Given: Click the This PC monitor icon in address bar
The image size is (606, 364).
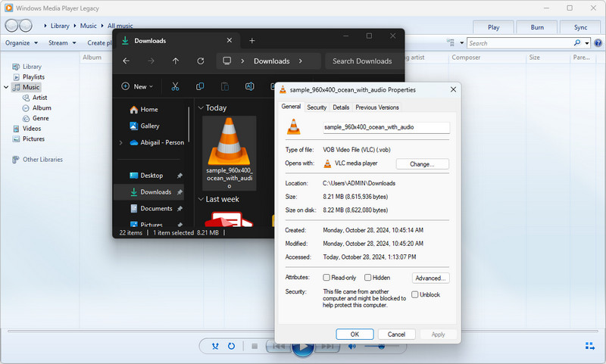Looking at the screenshot, I should tap(226, 61).
